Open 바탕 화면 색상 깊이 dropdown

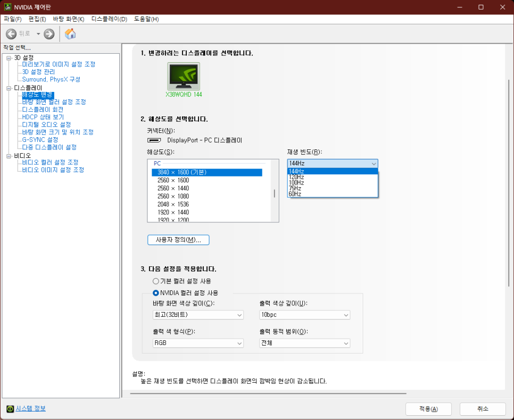point(198,315)
